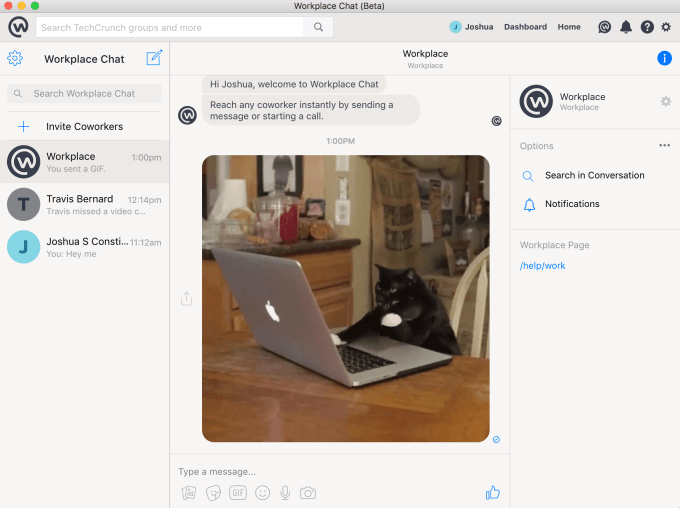Click Invite Coworkers
This screenshot has width=680, height=508.
(x=85, y=127)
